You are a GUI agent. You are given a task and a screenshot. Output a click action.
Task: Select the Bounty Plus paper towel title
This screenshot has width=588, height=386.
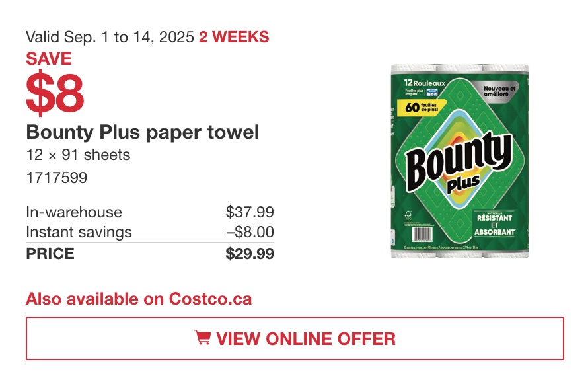tap(143, 132)
